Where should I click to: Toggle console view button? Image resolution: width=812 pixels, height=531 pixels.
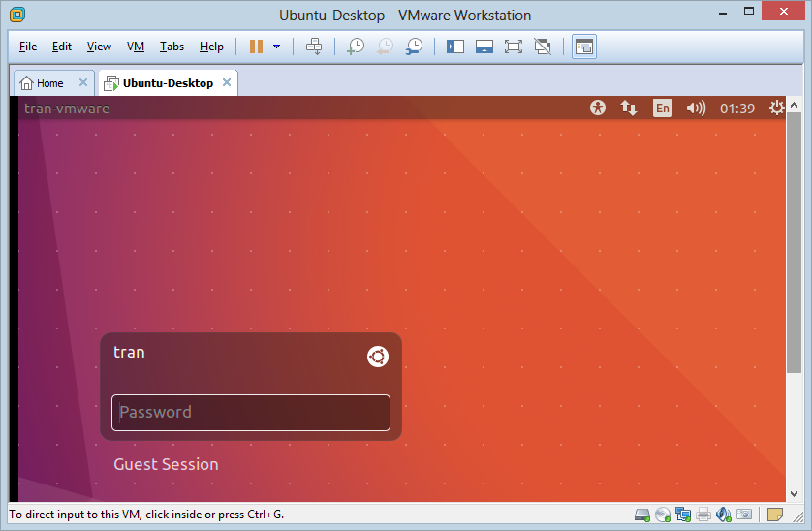click(x=584, y=47)
